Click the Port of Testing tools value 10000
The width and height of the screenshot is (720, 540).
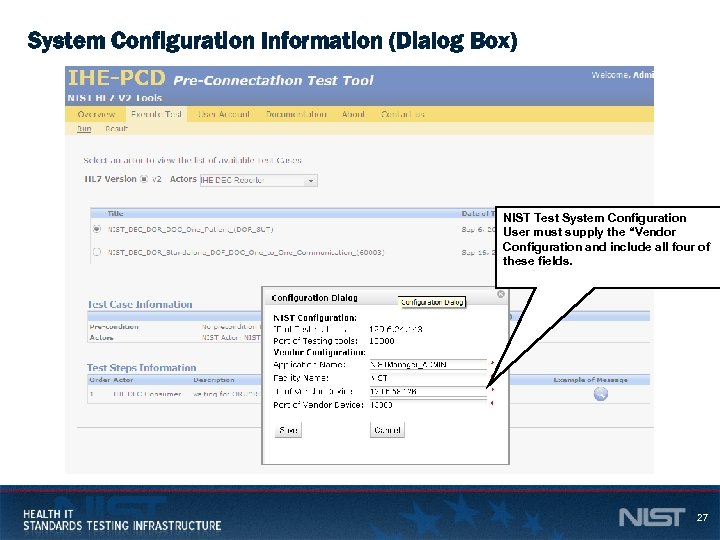coord(382,341)
